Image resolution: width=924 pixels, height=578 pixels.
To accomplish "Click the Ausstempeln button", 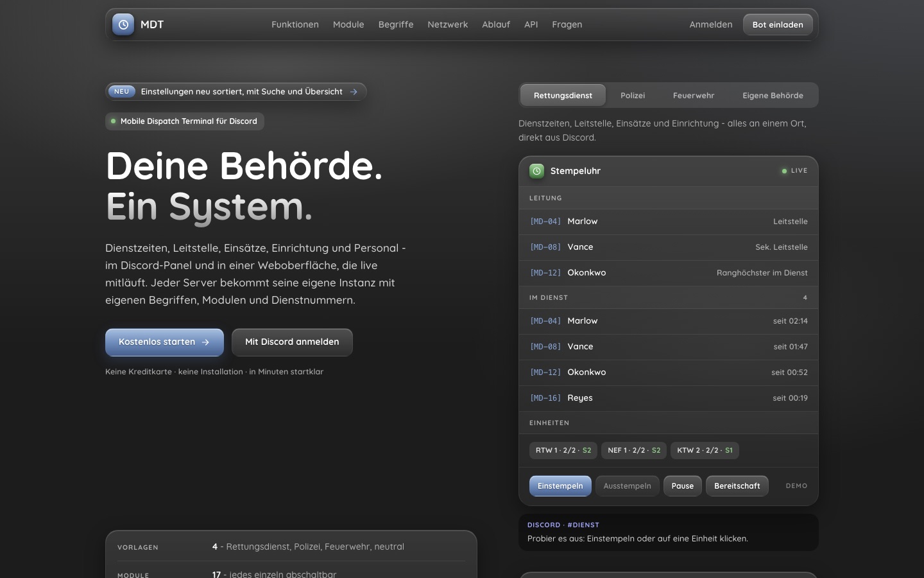I will pos(627,486).
